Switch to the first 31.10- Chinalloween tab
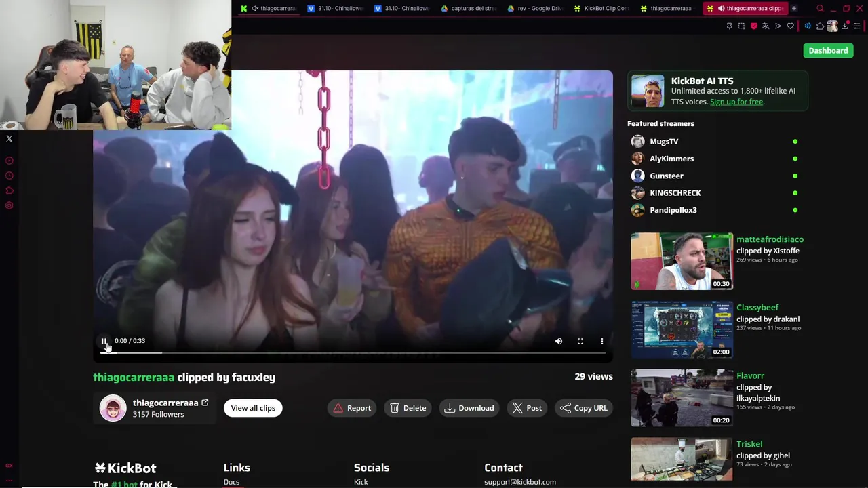The width and height of the screenshot is (868, 488). [336, 8]
